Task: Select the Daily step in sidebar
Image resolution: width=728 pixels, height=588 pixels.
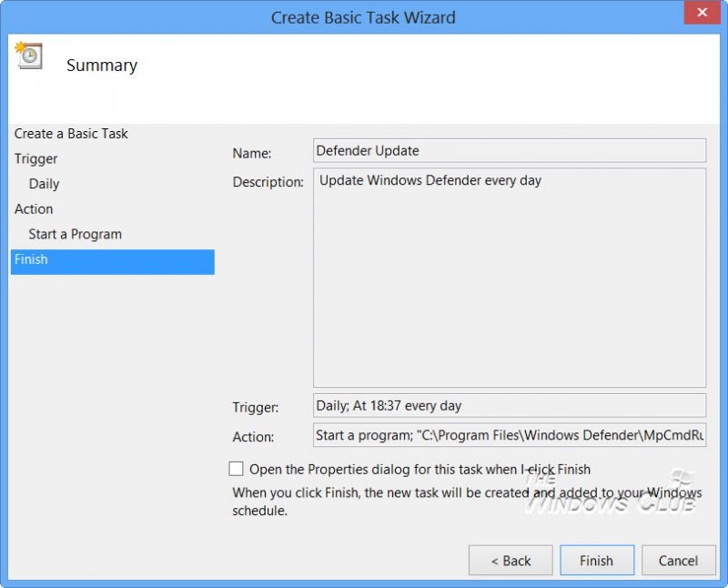Action: click(44, 184)
